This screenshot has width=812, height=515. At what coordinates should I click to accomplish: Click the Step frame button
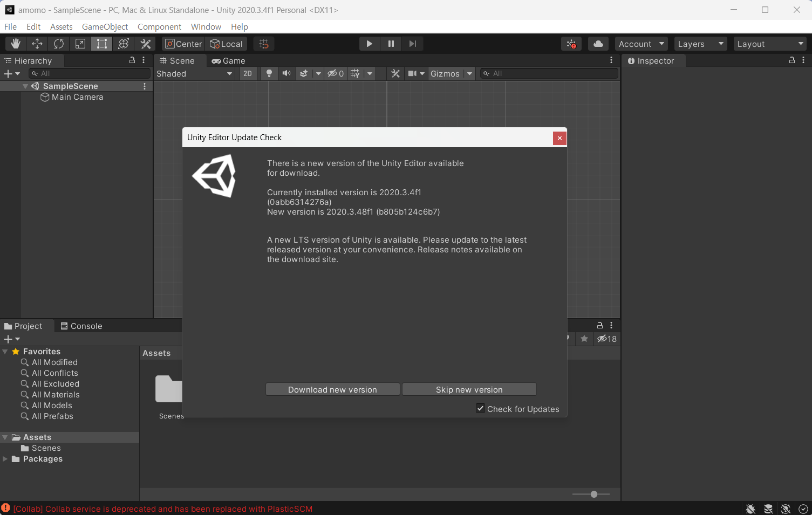click(413, 44)
